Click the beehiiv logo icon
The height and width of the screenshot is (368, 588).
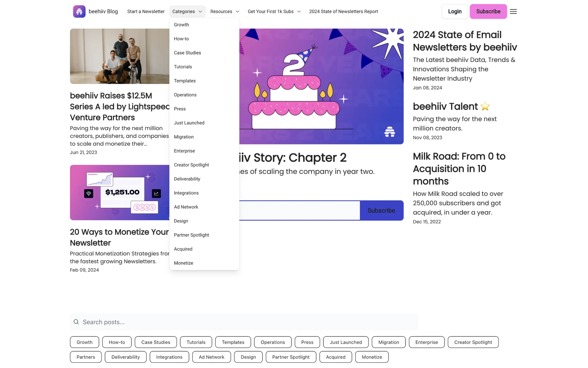(79, 11)
